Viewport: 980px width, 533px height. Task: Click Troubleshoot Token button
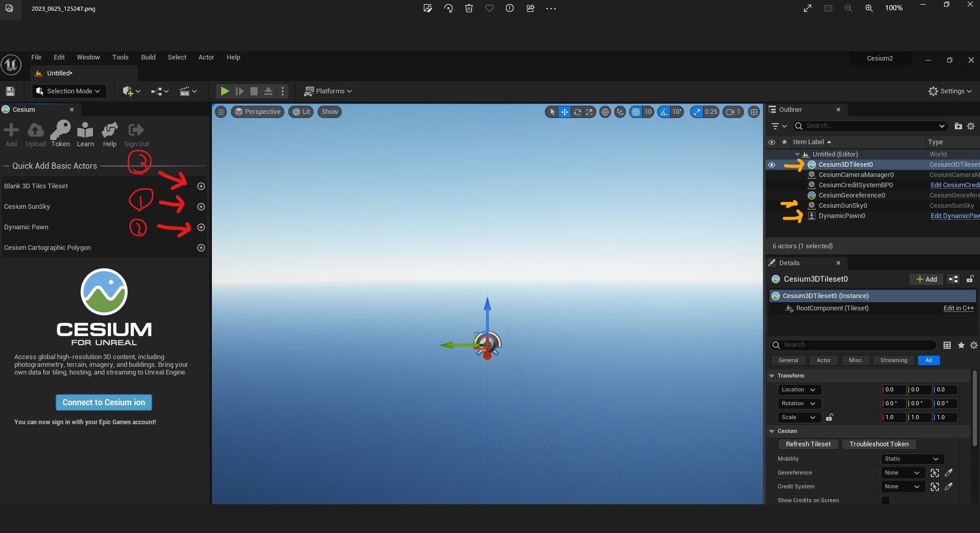point(879,444)
